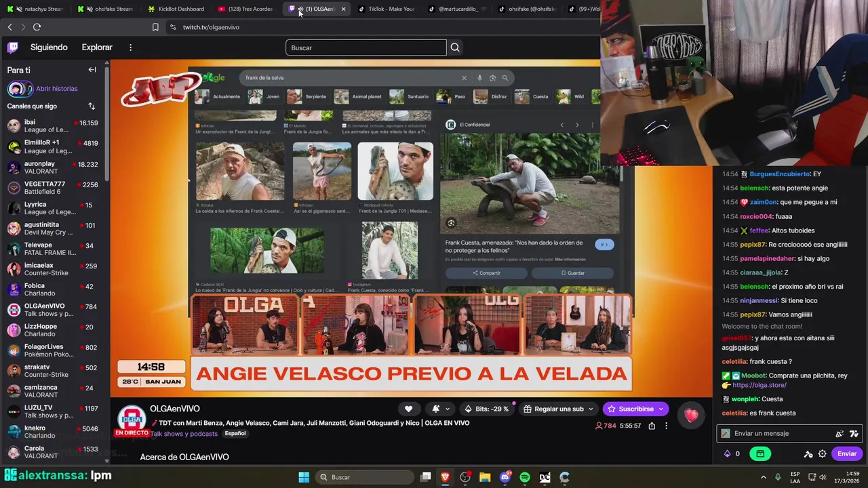868x488 pixels.
Task: Send chat message with Enviar
Action: [847, 453]
